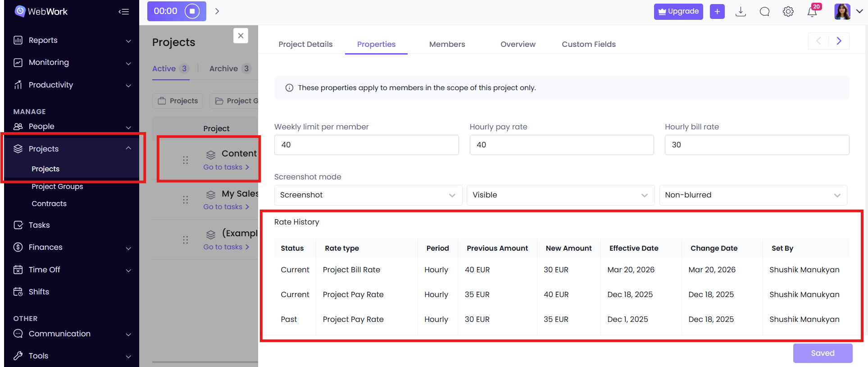Open notifications bell icon
The width and height of the screenshot is (868, 367).
point(812,12)
